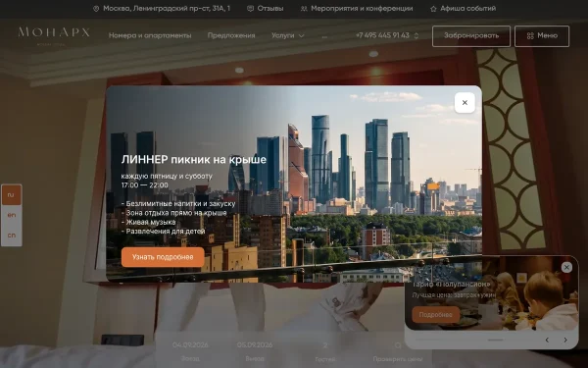This screenshot has height=368, width=588.
Task: Click the Забронировать button
Action: (x=471, y=36)
